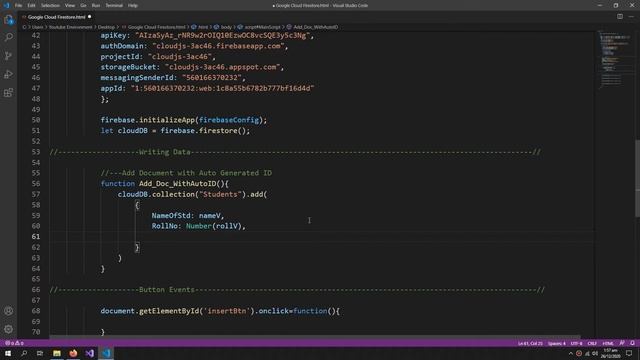Screen dimensions: 640x360
Task: Expand the Desktop breadcrumb
Action: (106, 27)
